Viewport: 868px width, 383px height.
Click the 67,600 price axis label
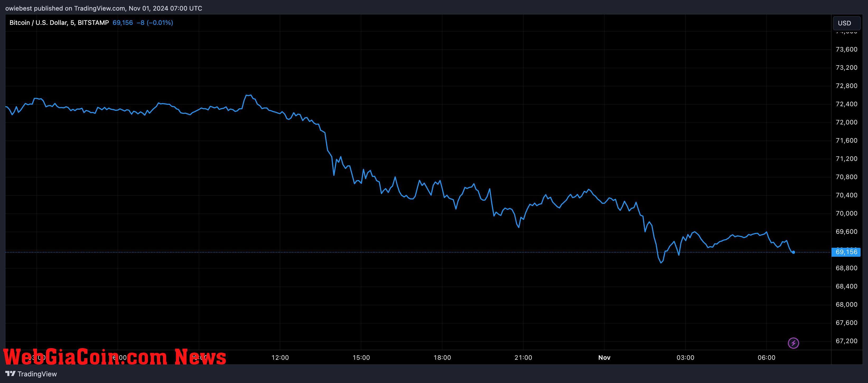[846, 322]
